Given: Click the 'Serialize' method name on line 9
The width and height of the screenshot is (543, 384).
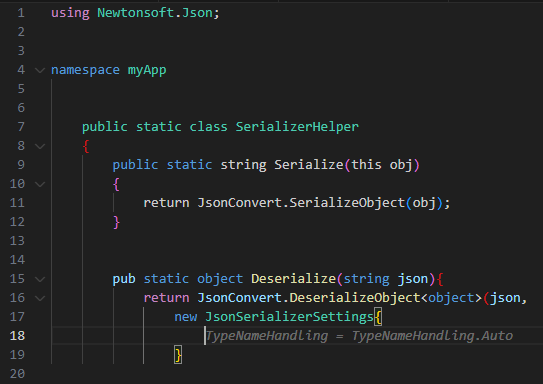Looking at the screenshot, I should (x=309, y=165).
